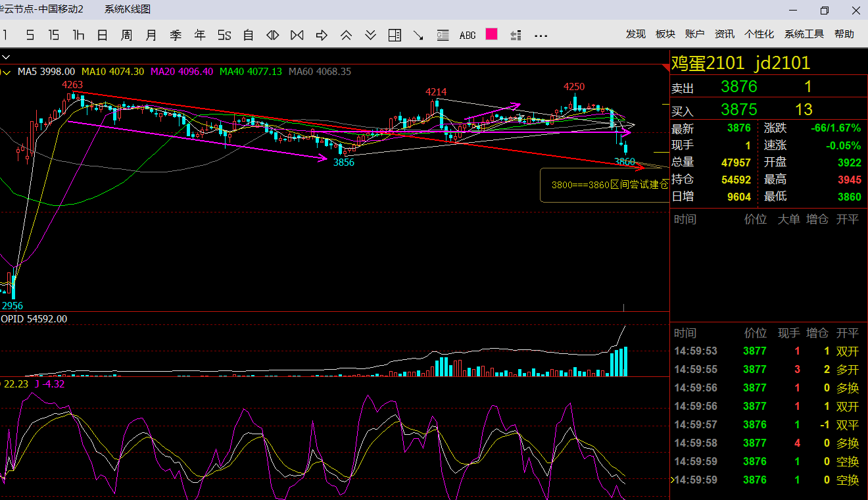The height and width of the screenshot is (500, 868).
Task: Click the expand chart horizontally icon
Action: 273,35
